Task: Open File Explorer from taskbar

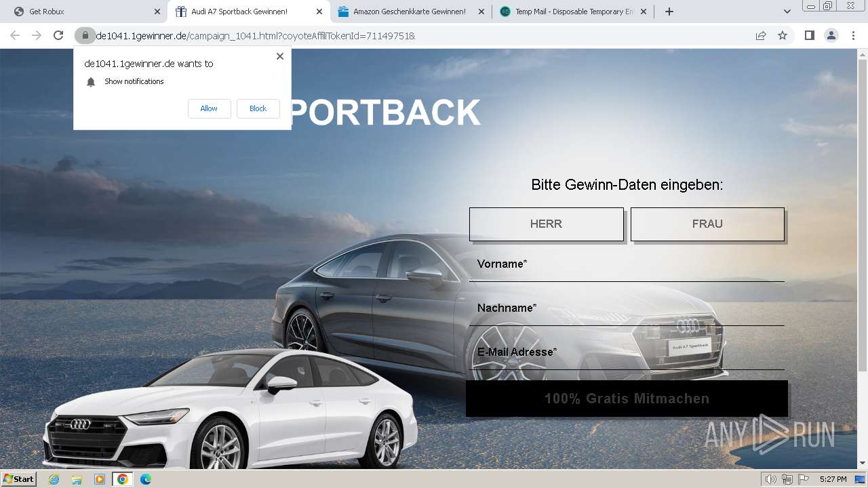Action: [77, 479]
